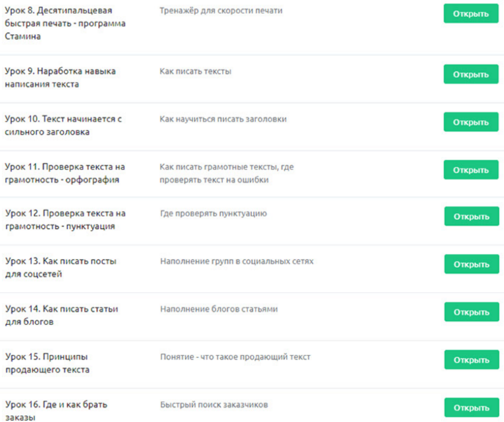Select Урок 10 Текст начинается с сильного заголовка
The width and height of the screenshot is (504, 422).
(x=63, y=125)
